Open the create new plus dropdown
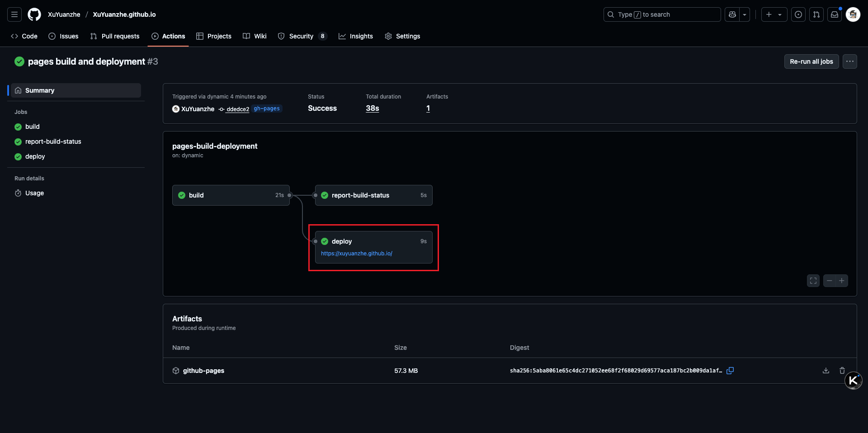Image resolution: width=868 pixels, height=433 pixels. point(774,14)
